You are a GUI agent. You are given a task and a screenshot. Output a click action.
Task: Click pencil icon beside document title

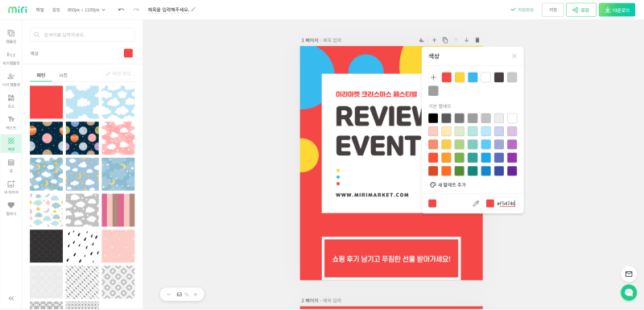[x=193, y=10]
